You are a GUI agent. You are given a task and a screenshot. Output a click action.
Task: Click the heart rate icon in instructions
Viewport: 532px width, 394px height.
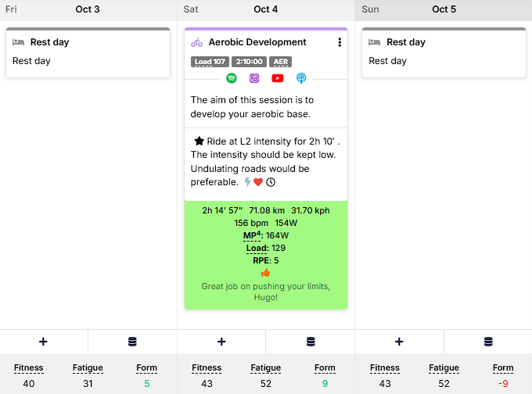pos(258,182)
